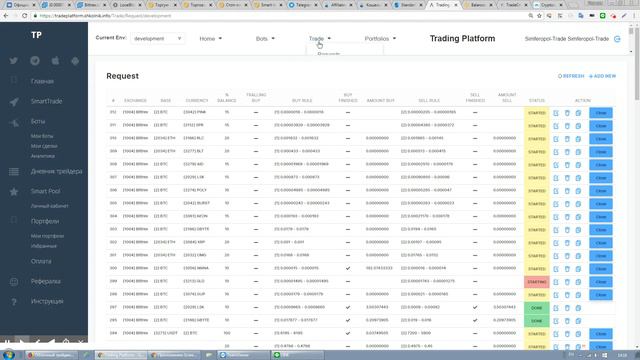
Task: Click the Apple app icon in sidebar
Action: 56,61
